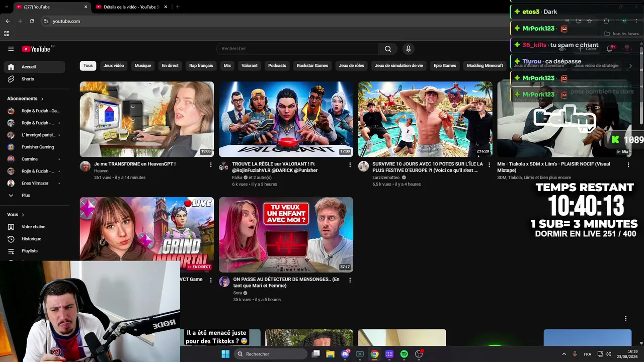
Task: Open options menu for HeavenGPT video
Action: point(211,164)
